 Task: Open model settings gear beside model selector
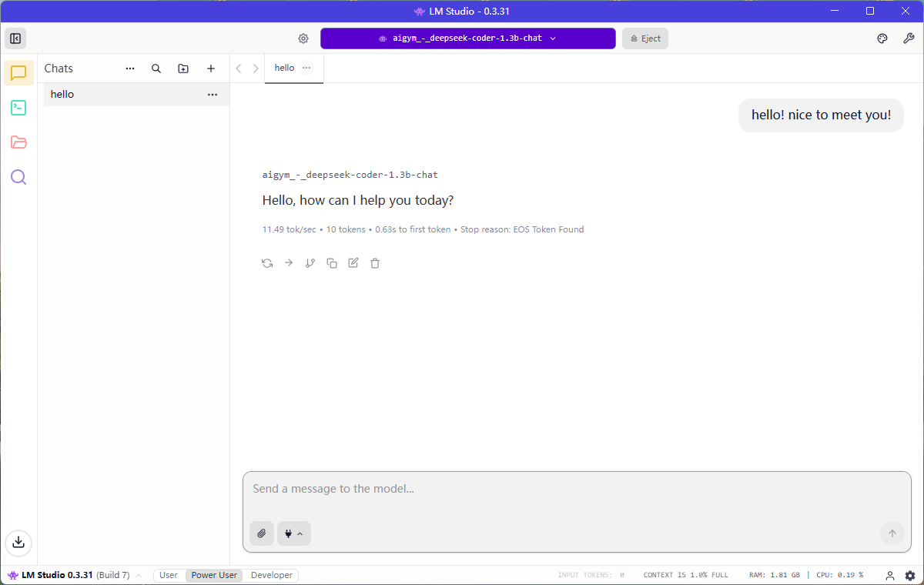coord(303,38)
